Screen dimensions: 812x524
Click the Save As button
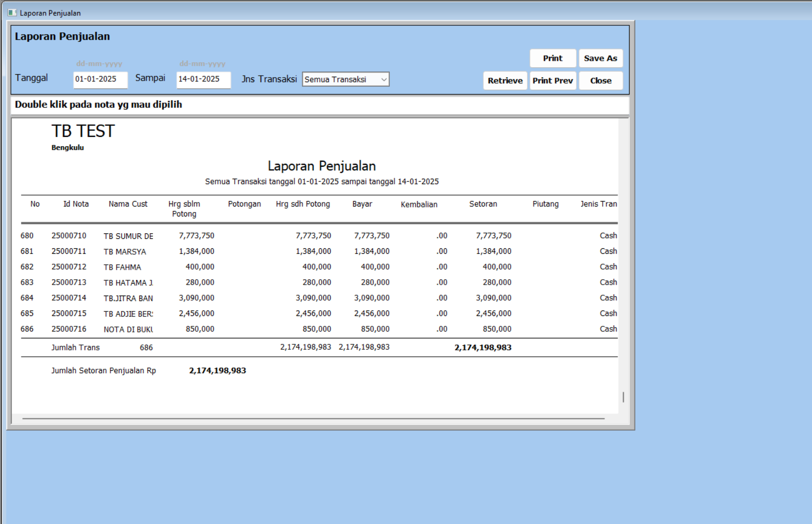600,58
